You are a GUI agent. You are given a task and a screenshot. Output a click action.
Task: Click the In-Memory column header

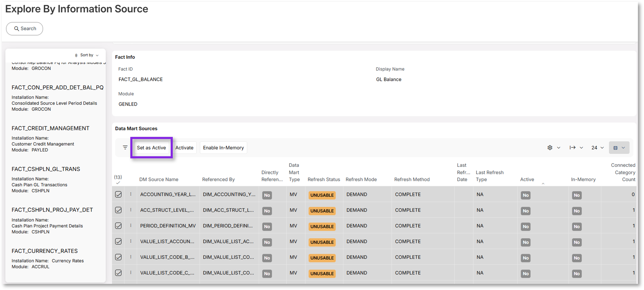[583, 179]
